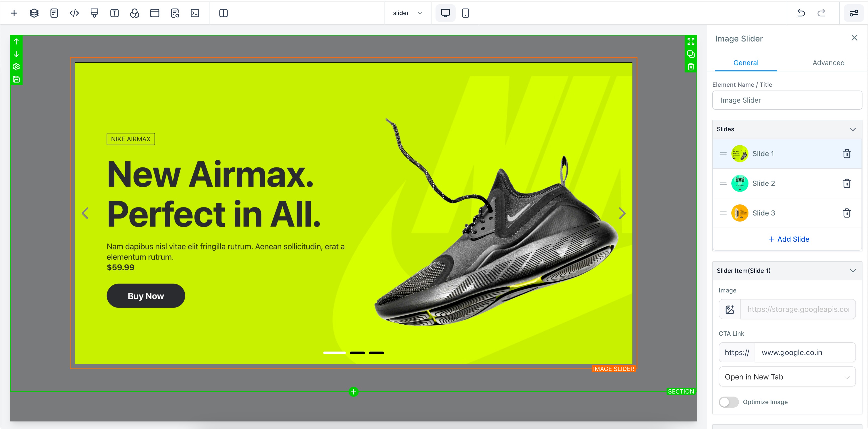Click the Buy Now button
868x429 pixels.
point(146,296)
